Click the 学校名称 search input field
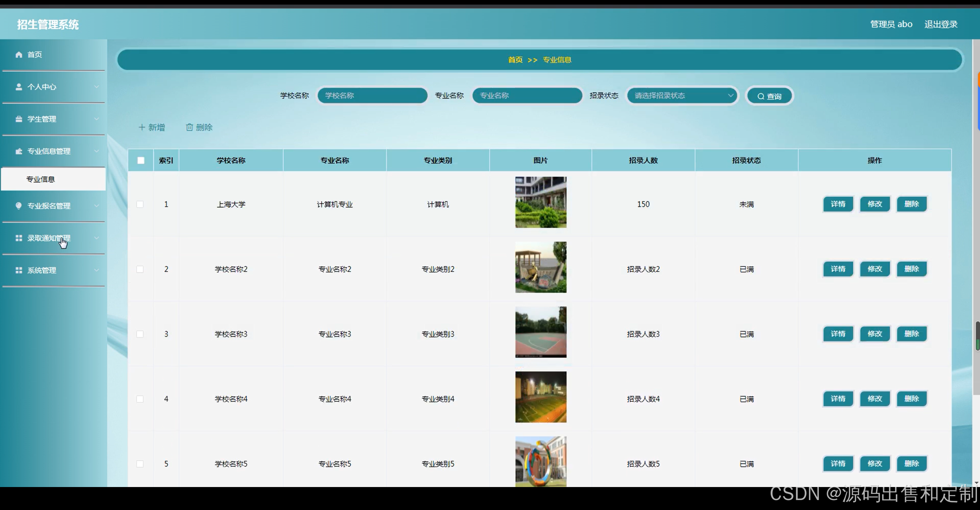The height and width of the screenshot is (510, 980). 372,96
